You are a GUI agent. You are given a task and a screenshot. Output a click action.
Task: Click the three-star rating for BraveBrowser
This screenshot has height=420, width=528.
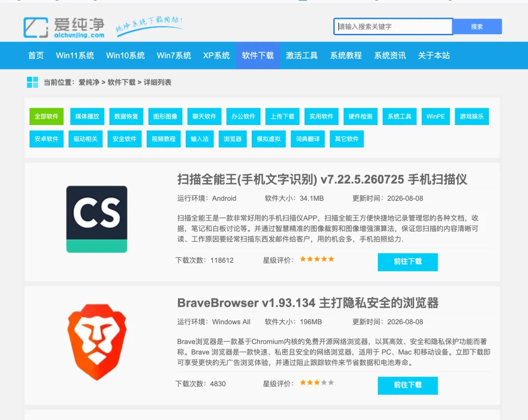tap(317, 382)
